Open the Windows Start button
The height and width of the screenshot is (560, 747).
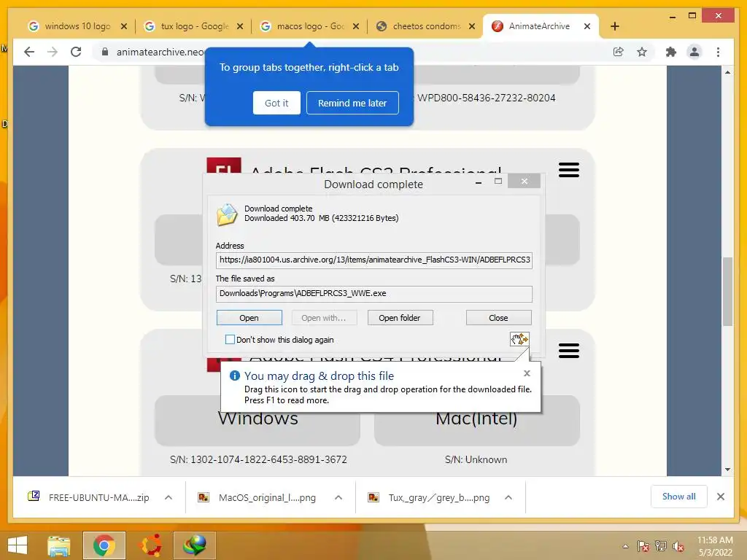click(18, 545)
